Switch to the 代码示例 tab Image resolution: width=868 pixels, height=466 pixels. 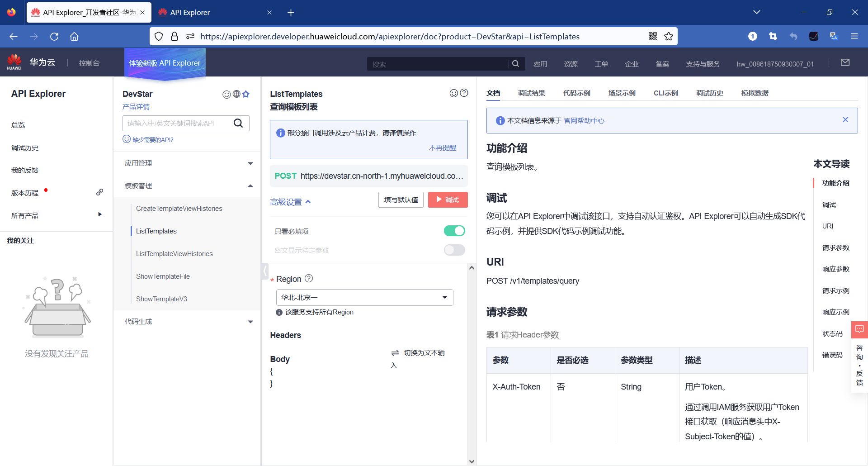pos(577,93)
